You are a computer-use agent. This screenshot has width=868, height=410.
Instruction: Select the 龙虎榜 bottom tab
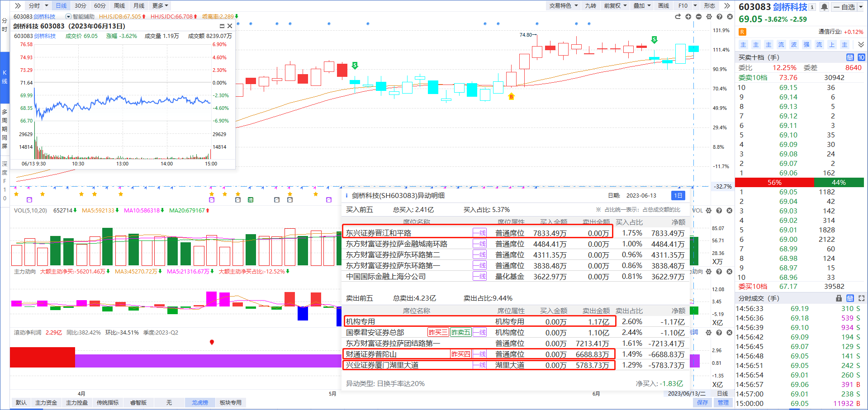tap(200, 403)
